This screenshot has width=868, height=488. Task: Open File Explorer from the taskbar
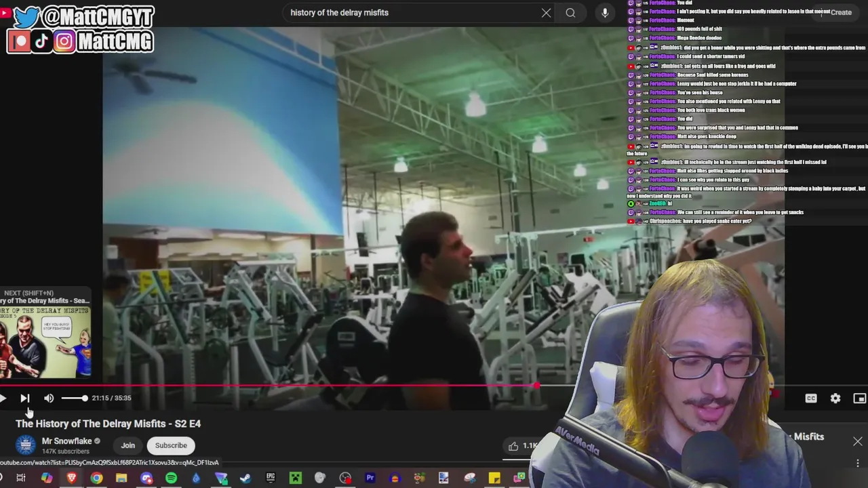[x=121, y=478]
